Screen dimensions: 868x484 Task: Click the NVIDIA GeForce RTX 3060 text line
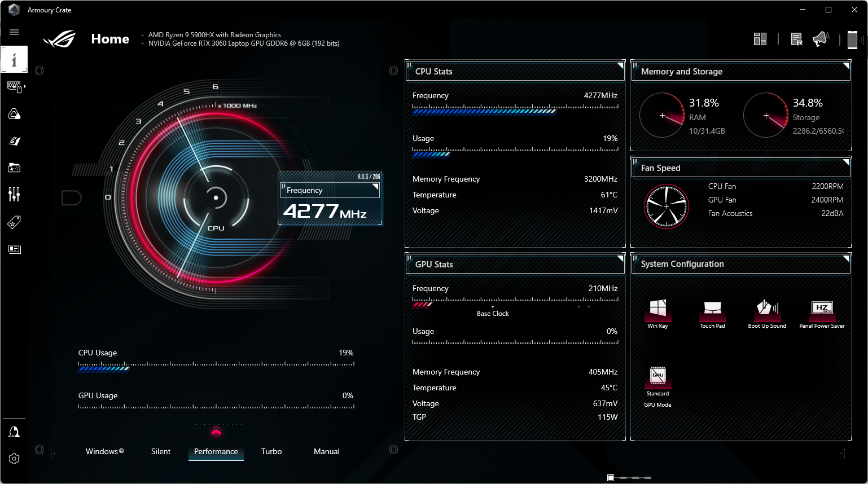[x=244, y=43]
